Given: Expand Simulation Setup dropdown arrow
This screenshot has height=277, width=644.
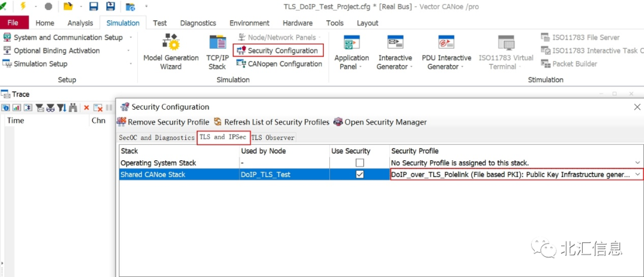Looking at the screenshot, I should pos(131,64).
